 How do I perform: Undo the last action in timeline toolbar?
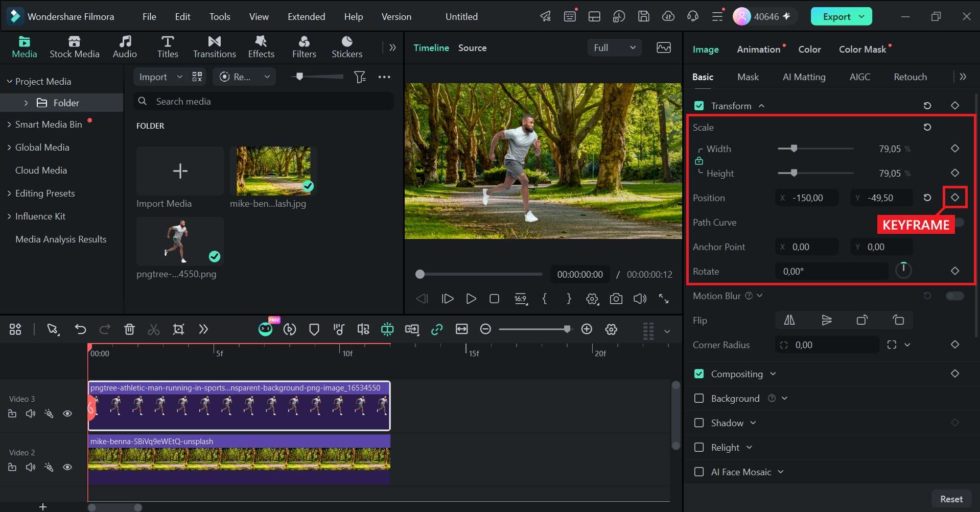pyautogui.click(x=80, y=329)
